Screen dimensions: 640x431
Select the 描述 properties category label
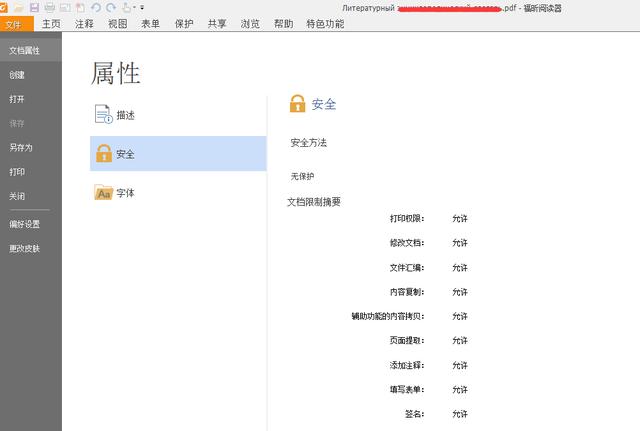pyautogui.click(x=125, y=115)
